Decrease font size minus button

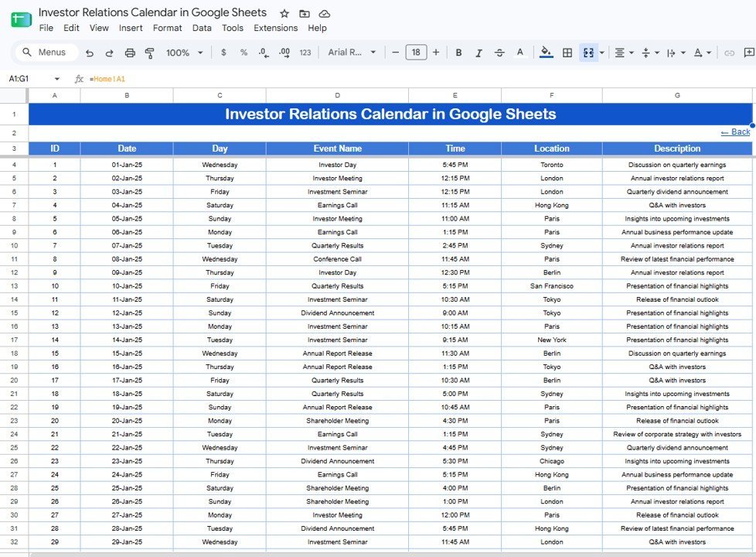pyautogui.click(x=395, y=52)
